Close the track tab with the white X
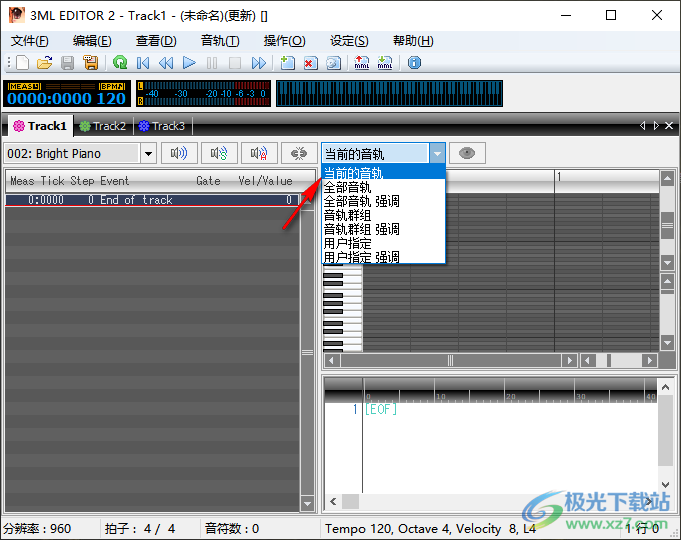 point(669,126)
